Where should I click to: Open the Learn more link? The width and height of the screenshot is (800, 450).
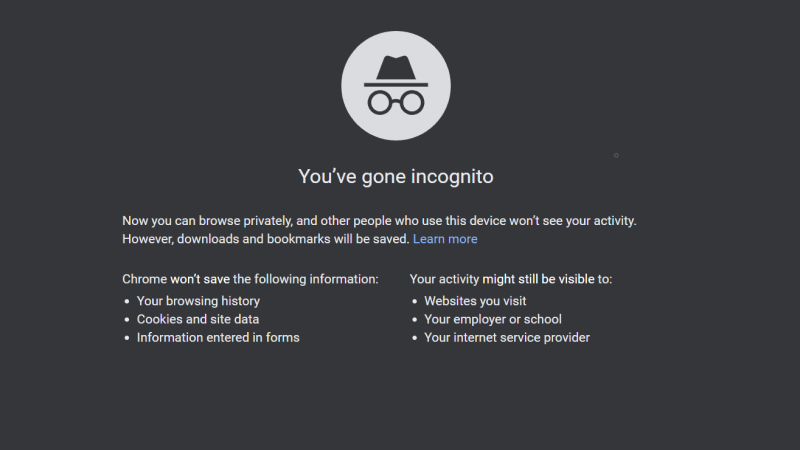445,239
